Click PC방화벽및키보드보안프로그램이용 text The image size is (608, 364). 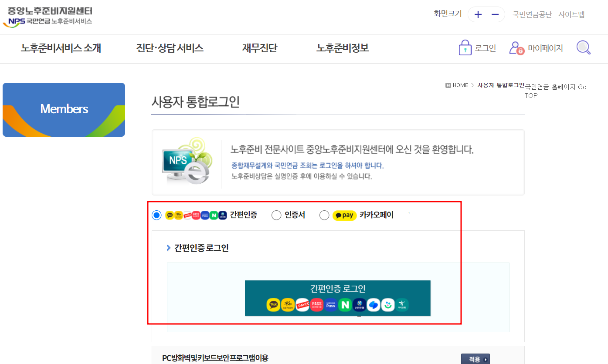[x=215, y=358]
